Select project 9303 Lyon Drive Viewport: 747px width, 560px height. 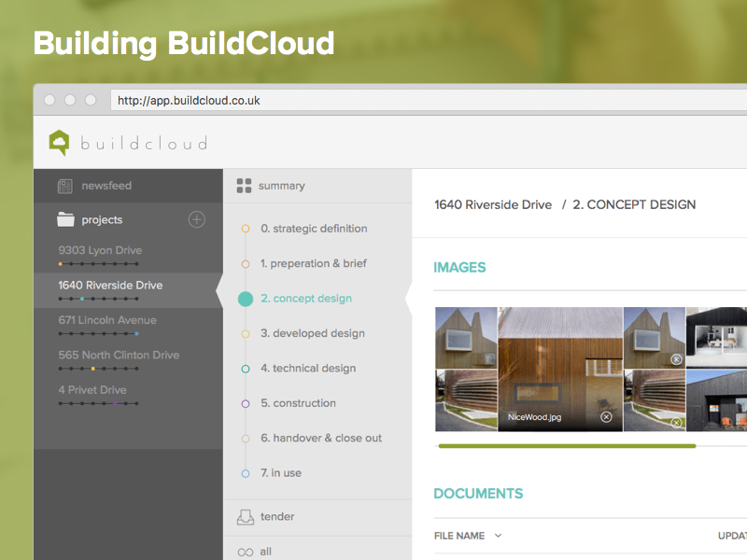(x=100, y=250)
